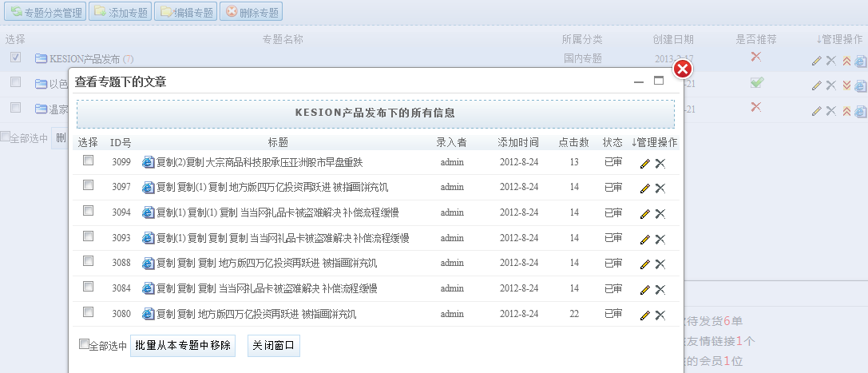This screenshot has width=868, height=373.
Task: Select the checkbox for article 3093
Action: tap(88, 236)
